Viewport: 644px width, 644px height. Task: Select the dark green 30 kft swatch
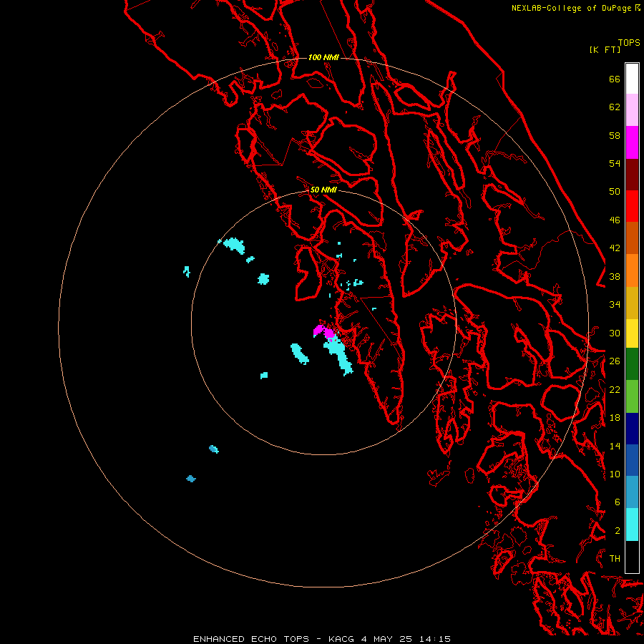pos(632,364)
